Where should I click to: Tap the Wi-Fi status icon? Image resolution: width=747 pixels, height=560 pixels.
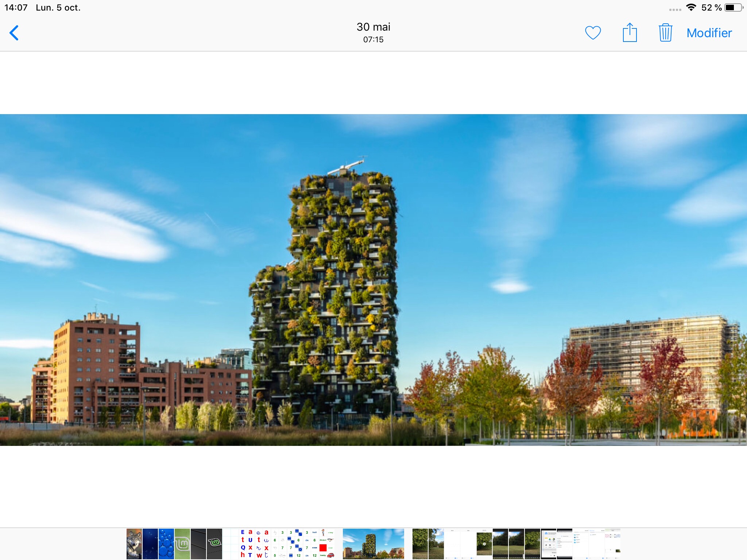tap(691, 7)
